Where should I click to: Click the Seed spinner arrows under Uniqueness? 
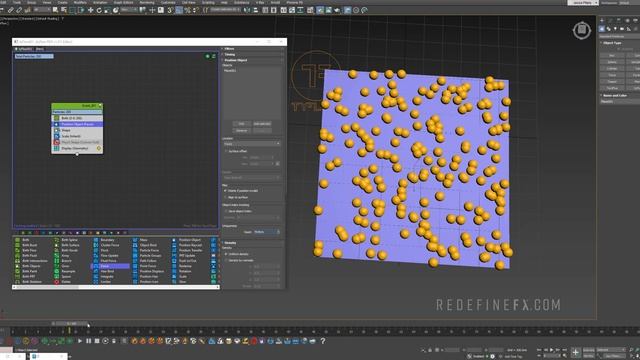click(278, 232)
